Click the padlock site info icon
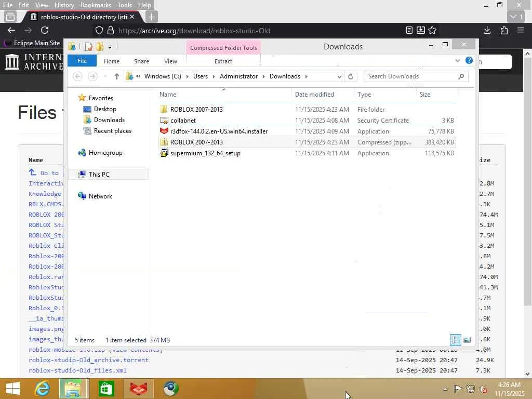Screen dimensions: 532x399 pos(111,31)
